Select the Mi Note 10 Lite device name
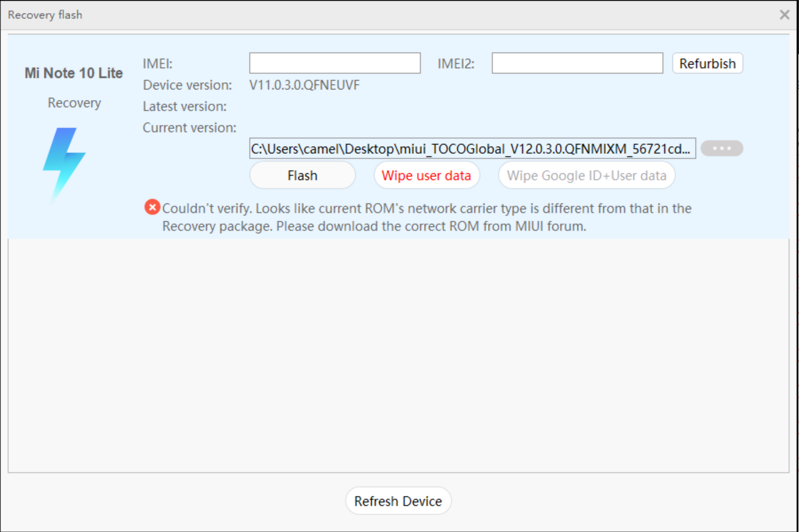This screenshot has width=799, height=532. (x=73, y=73)
